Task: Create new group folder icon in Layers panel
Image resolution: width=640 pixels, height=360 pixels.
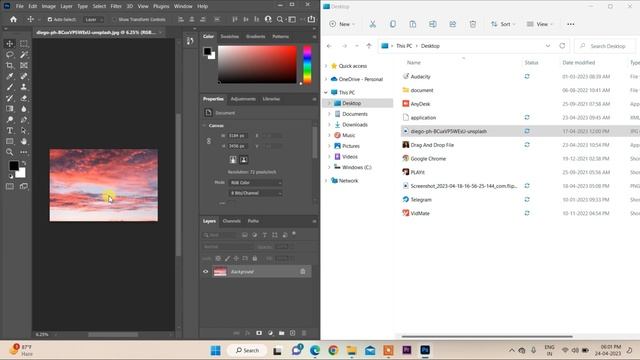Action: click(282, 333)
